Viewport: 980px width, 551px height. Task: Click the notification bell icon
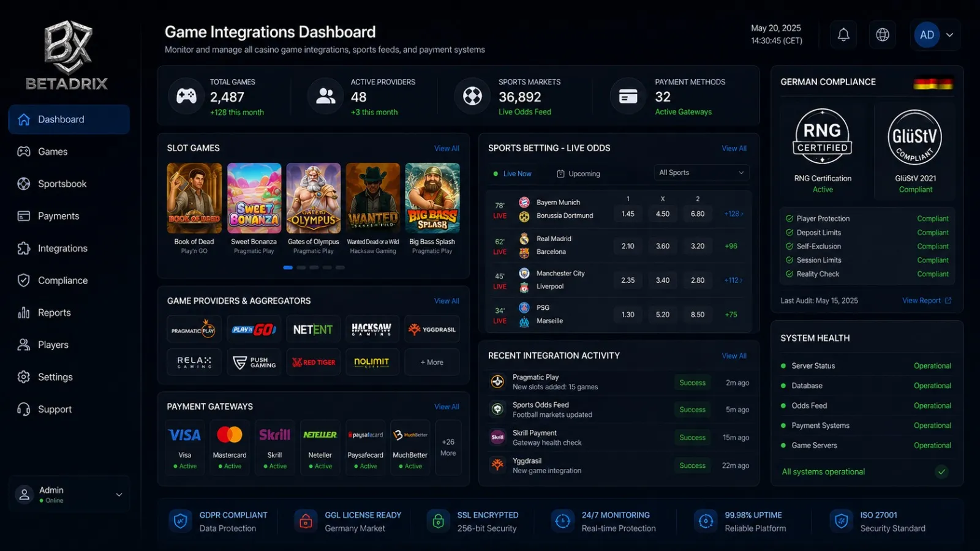click(843, 35)
